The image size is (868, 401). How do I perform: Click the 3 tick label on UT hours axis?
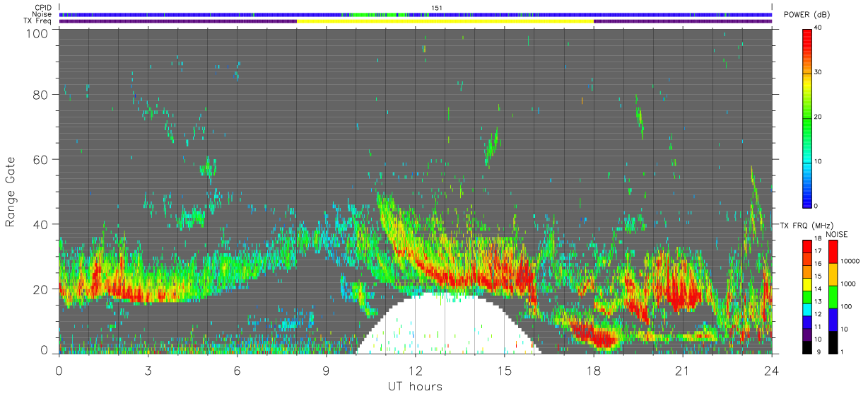pyautogui.click(x=148, y=370)
